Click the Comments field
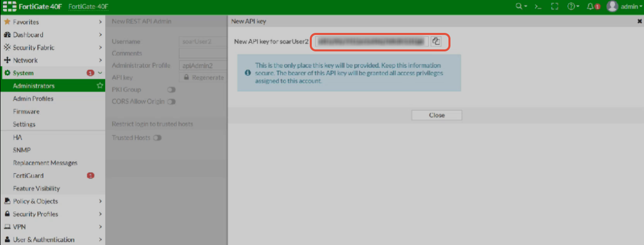The height and width of the screenshot is (245, 644). pos(203,53)
